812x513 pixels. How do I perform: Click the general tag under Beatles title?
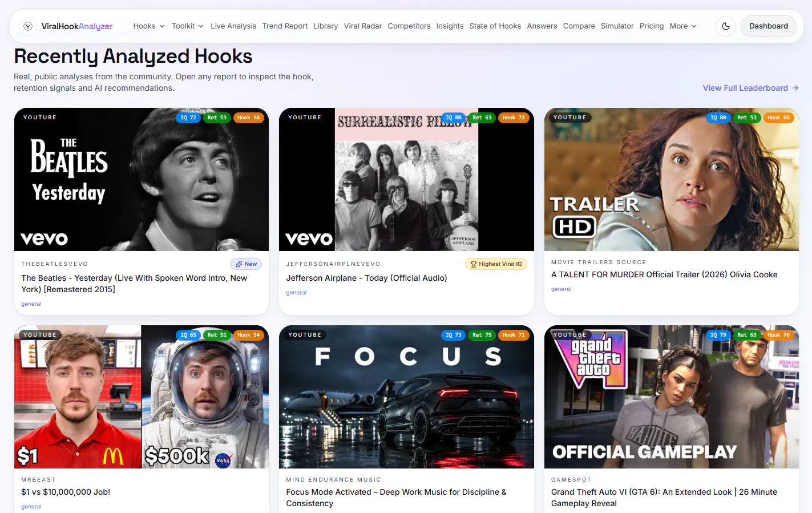[x=31, y=304]
